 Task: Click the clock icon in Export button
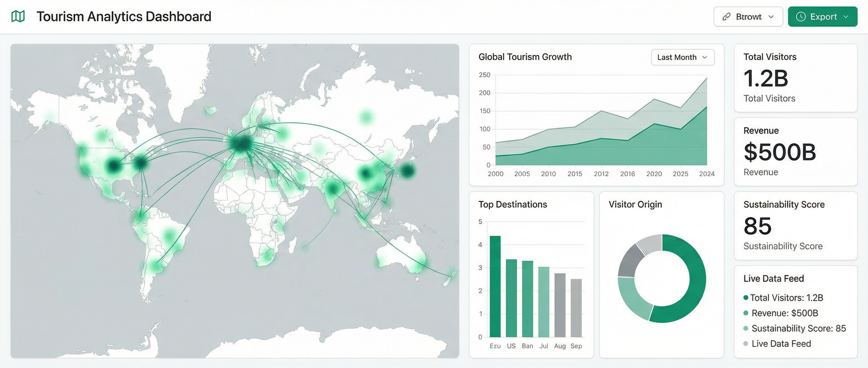coord(801,17)
